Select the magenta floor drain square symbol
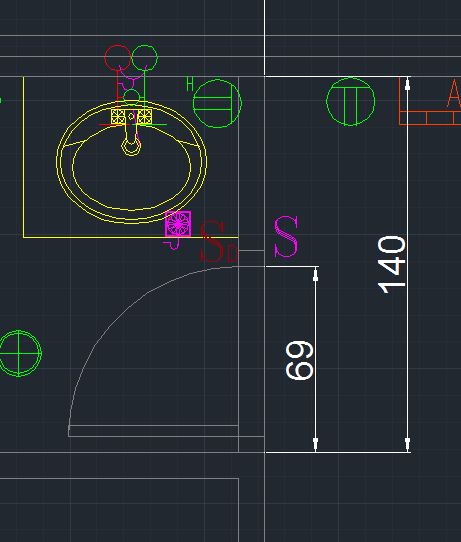This screenshot has height=542, width=461. pos(178,224)
